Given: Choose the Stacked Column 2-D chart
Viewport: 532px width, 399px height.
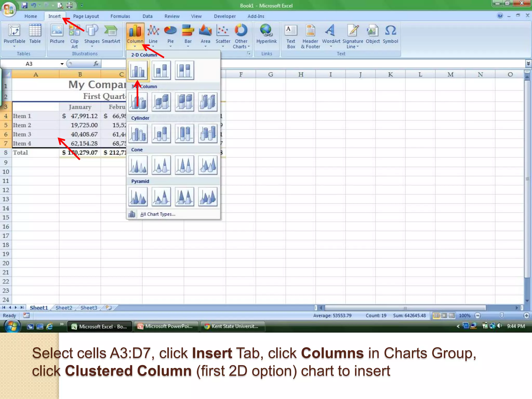Looking at the screenshot, I should click(161, 70).
